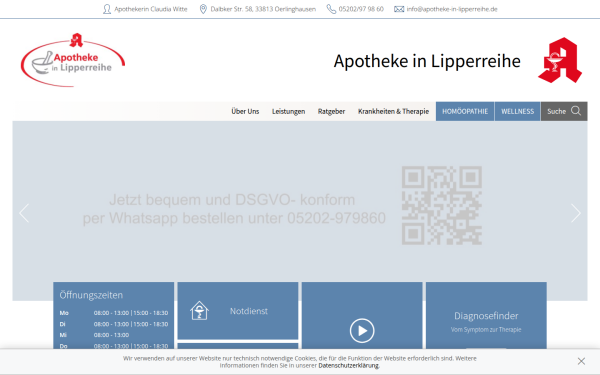Click the Mi 08:00 - 13:00 row
This screenshot has height=375, width=600.
click(x=94, y=335)
